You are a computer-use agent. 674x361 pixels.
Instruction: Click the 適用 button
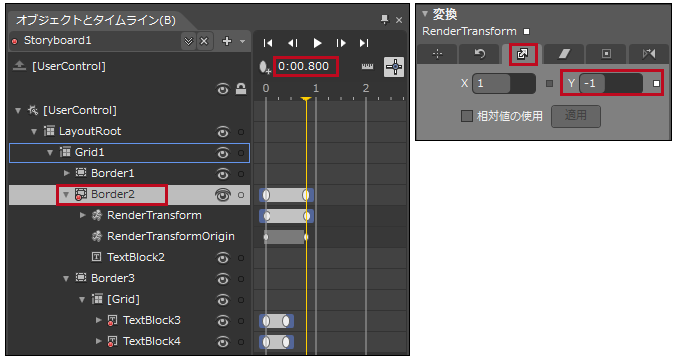point(576,116)
